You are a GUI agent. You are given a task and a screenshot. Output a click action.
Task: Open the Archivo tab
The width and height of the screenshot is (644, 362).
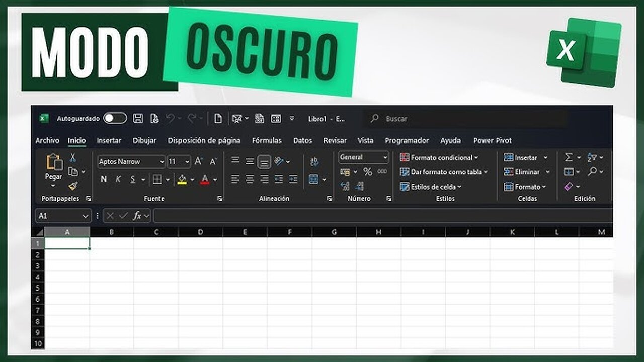pyautogui.click(x=47, y=140)
